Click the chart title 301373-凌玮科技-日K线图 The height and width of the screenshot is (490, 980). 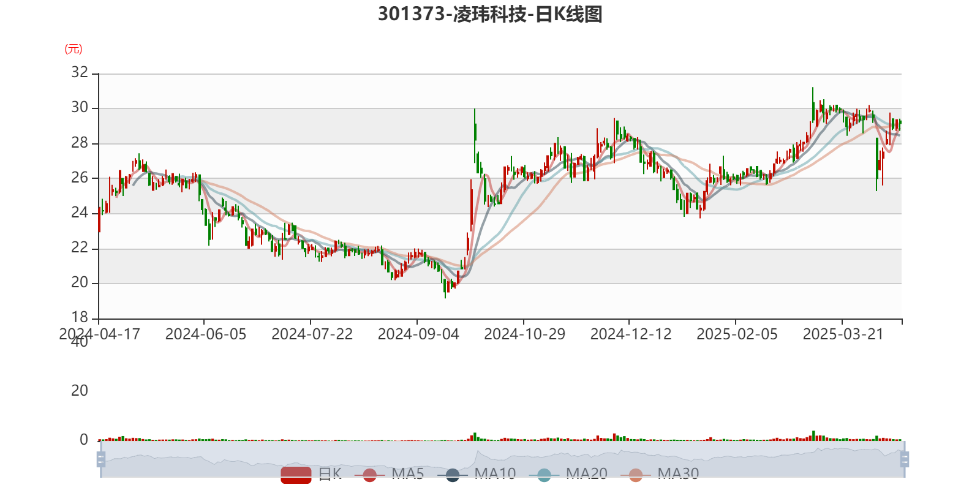click(490, 14)
